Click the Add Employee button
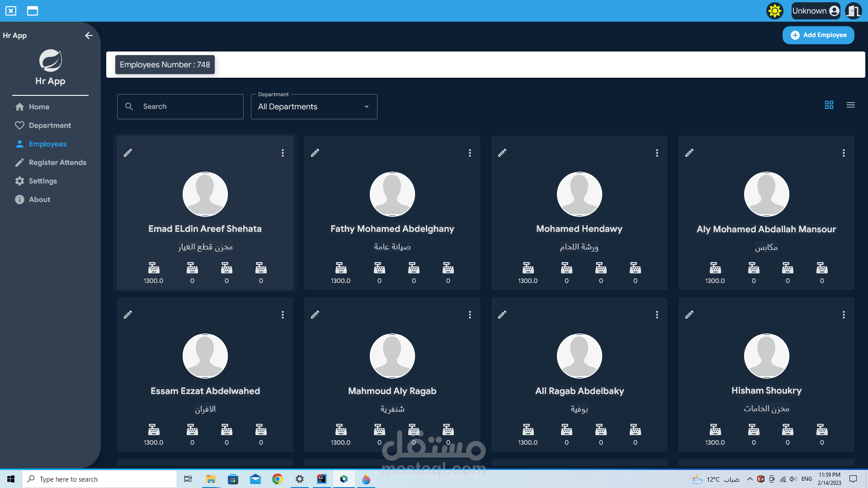The height and width of the screenshot is (488, 868). pos(818,35)
